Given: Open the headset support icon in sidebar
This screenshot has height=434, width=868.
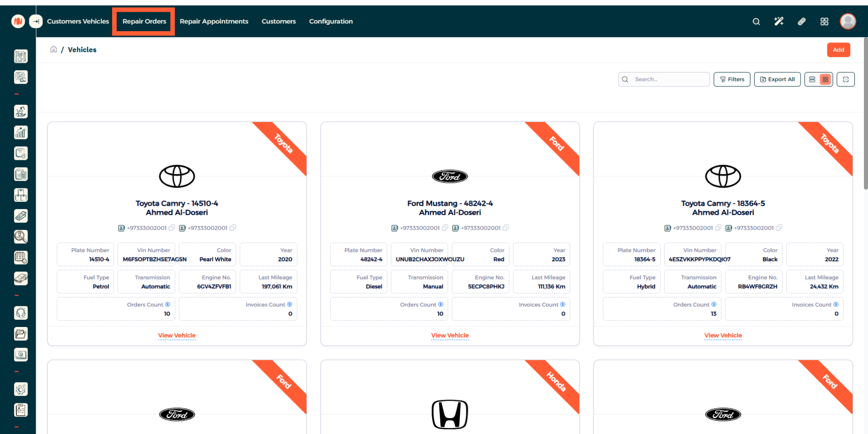Looking at the screenshot, I should [21, 313].
